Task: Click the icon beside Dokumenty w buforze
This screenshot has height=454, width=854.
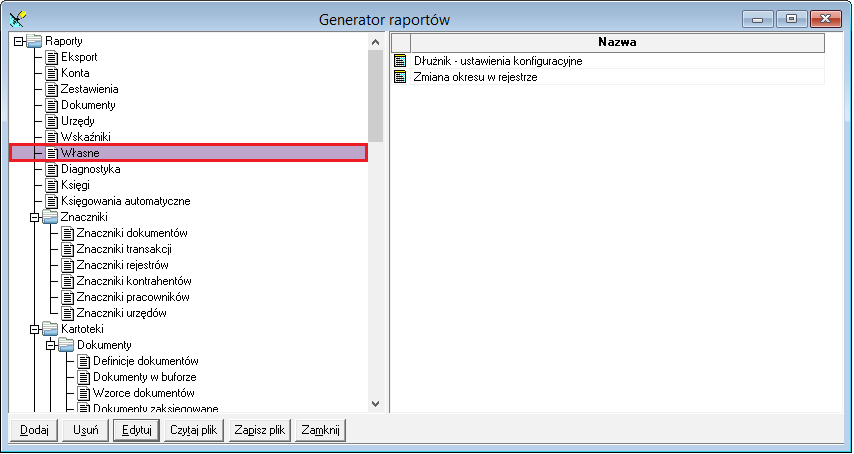Action: coord(83,377)
